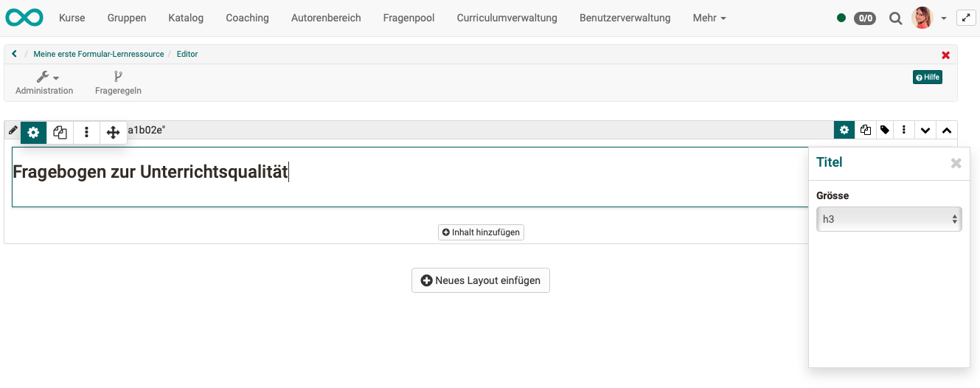This screenshot has width=980, height=388.
Task: Open settings gear in floating element toolbar
Action: [x=33, y=133]
